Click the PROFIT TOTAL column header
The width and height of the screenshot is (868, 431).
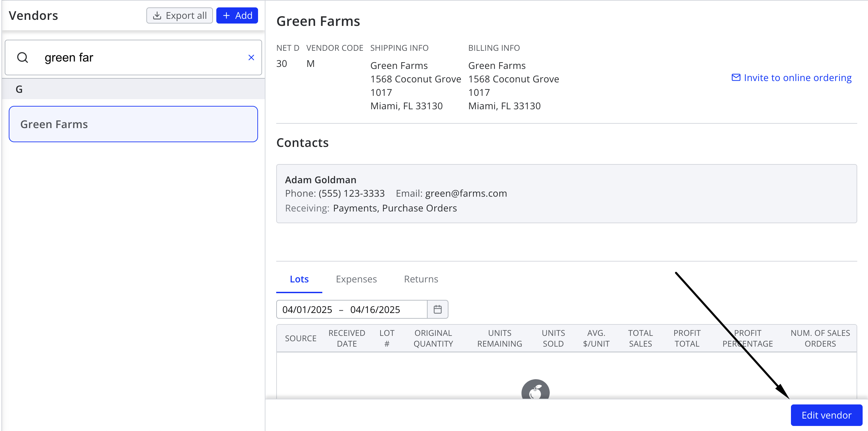[x=687, y=338]
